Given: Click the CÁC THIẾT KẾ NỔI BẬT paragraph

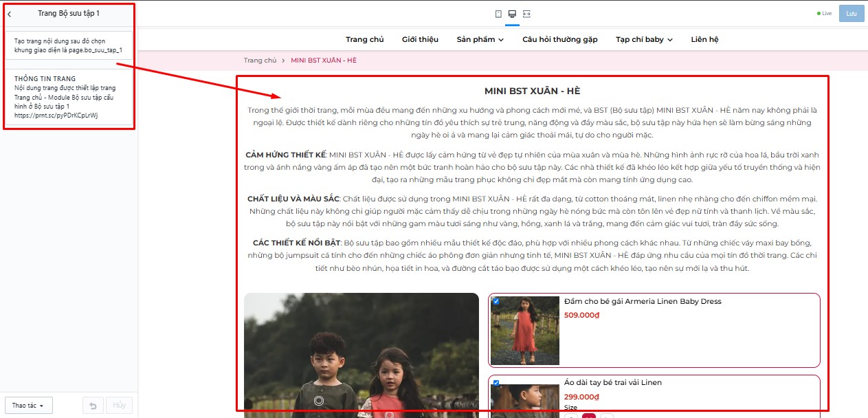Looking at the screenshot, I should coord(533,255).
